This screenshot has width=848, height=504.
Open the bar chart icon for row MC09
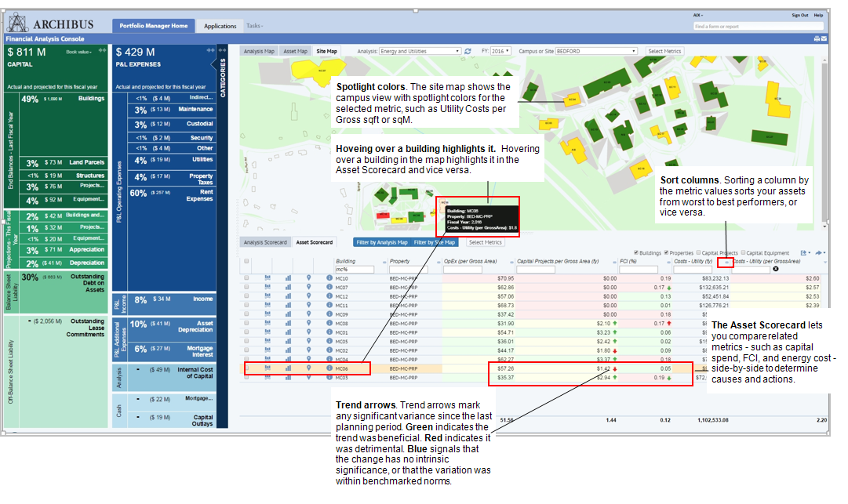tap(288, 314)
